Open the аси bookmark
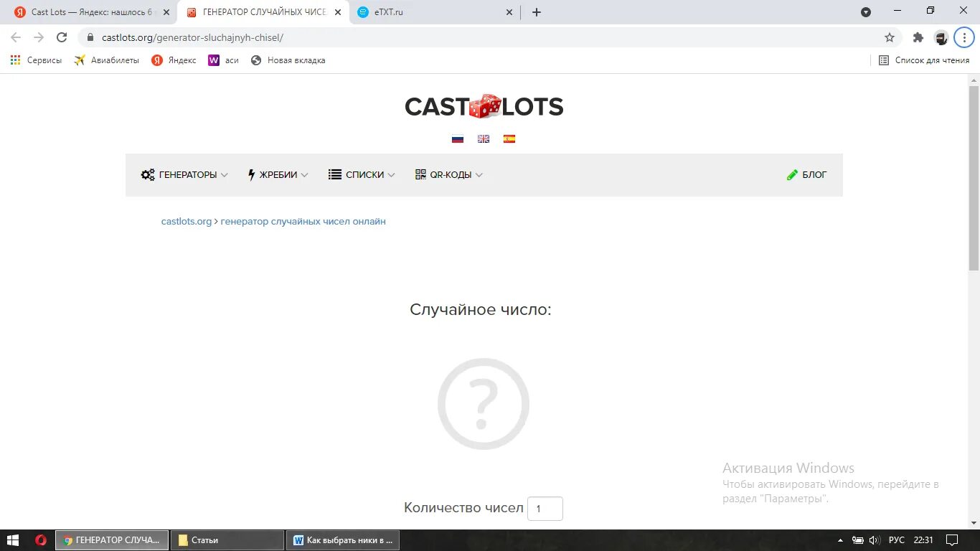 click(223, 60)
